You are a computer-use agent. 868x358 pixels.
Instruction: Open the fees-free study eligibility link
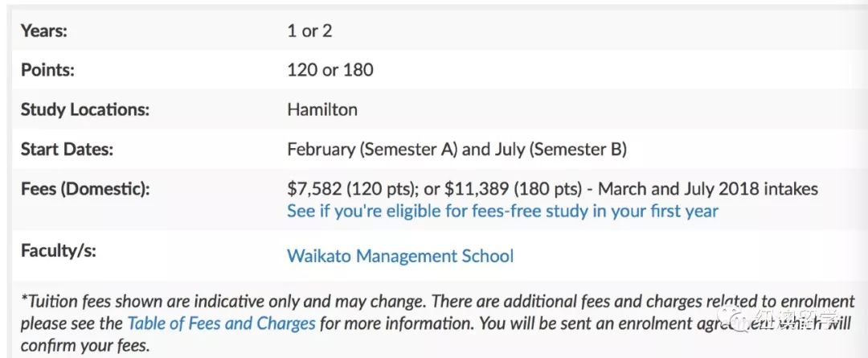[x=502, y=211]
